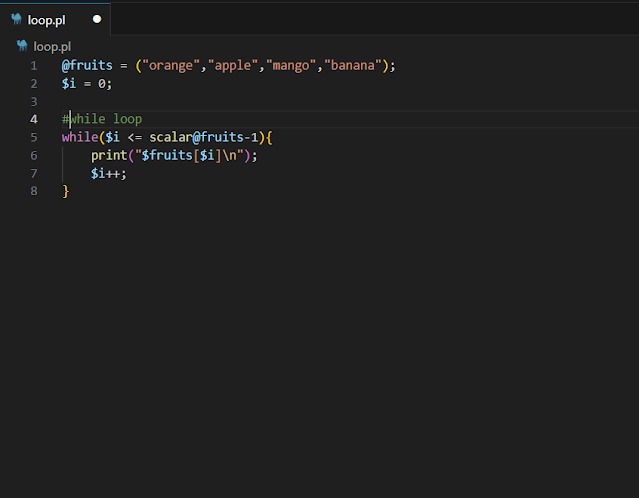Click the while keyword on line 5
639x498 pixels.
[x=80, y=137]
